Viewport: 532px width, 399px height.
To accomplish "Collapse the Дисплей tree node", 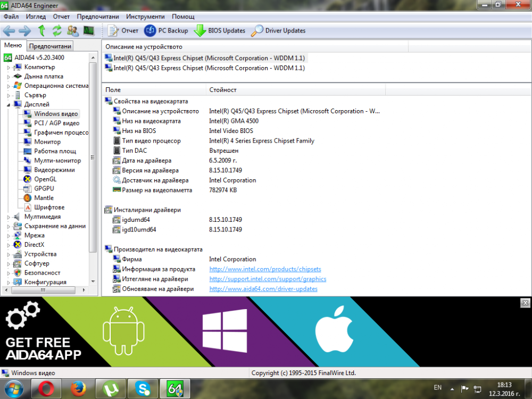I will pos(9,105).
